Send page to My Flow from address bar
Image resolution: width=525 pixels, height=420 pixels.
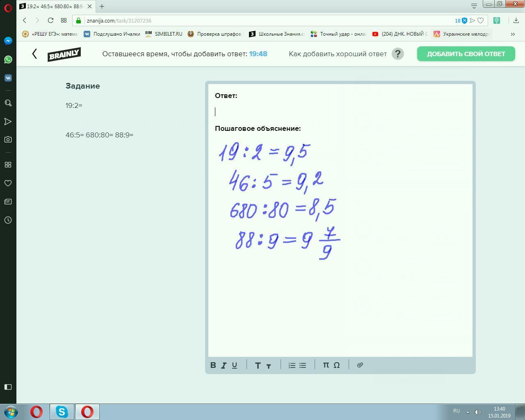click(472, 21)
